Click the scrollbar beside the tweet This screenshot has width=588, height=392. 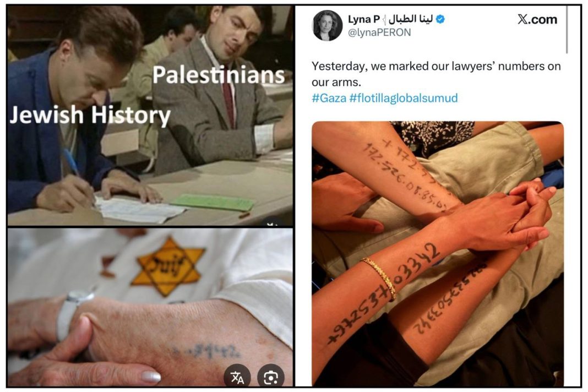pos(567,30)
